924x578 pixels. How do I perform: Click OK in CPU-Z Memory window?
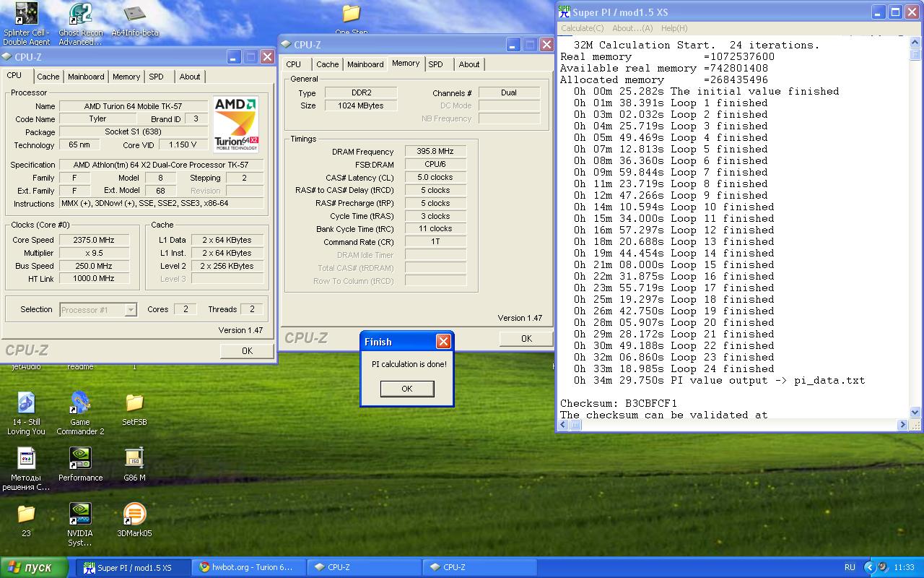pyautogui.click(x=526, y=338)
